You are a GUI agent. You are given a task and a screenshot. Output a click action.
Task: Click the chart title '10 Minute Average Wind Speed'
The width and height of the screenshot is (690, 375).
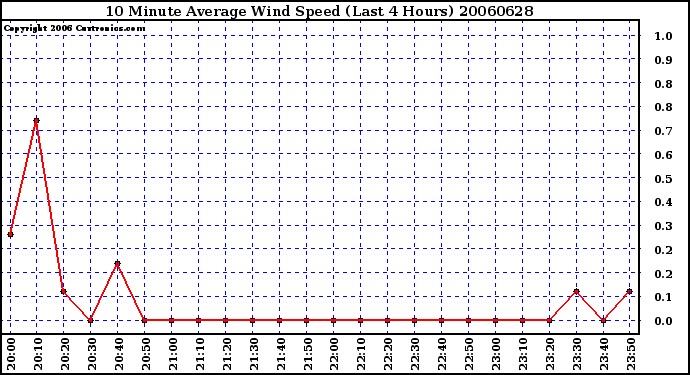pos(223,11)
